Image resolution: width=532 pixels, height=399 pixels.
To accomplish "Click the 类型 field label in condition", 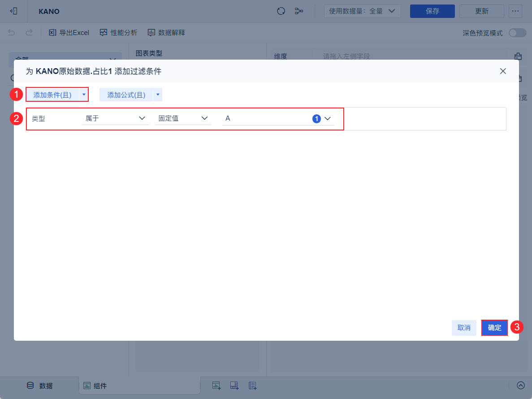I will coord(39,119).
